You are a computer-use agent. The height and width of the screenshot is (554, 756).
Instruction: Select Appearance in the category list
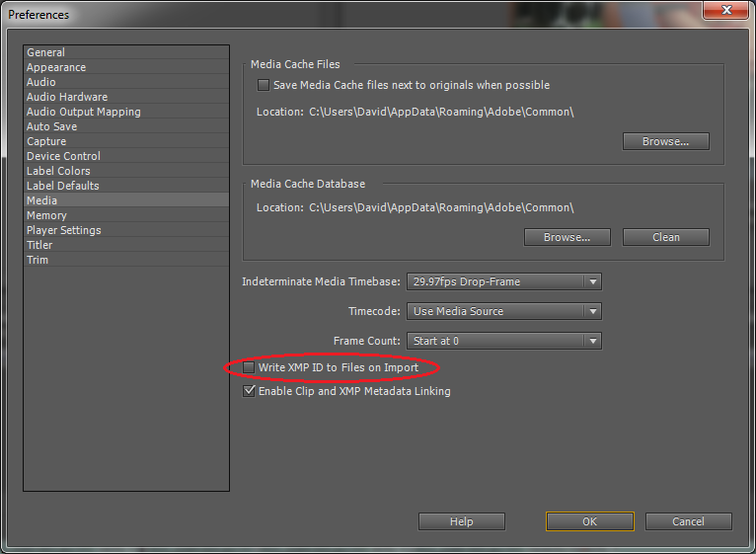click(x=126, y=67)
